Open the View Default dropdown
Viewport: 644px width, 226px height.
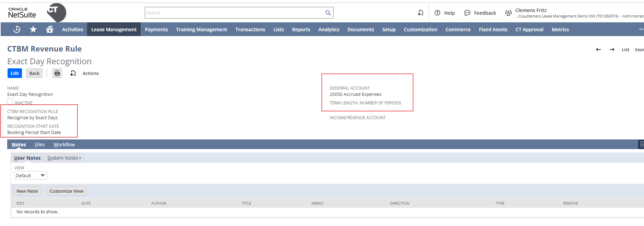[31, 176]
